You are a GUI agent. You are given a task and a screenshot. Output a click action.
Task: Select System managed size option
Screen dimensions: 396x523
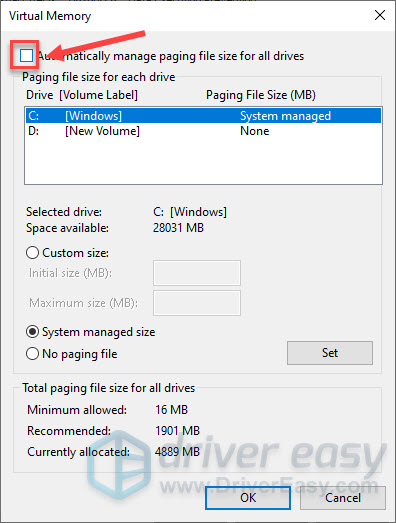[x=32, y=332]
